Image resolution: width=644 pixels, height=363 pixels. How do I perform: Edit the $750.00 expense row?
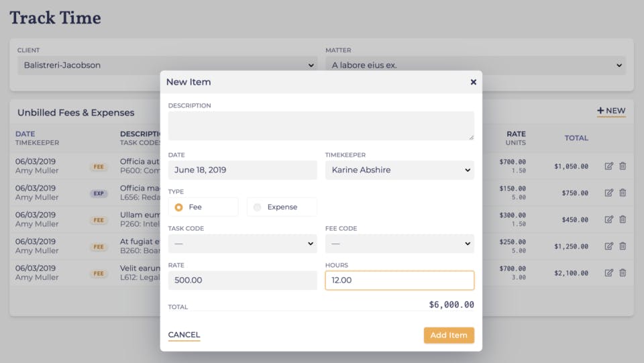(x=608, y=193)
